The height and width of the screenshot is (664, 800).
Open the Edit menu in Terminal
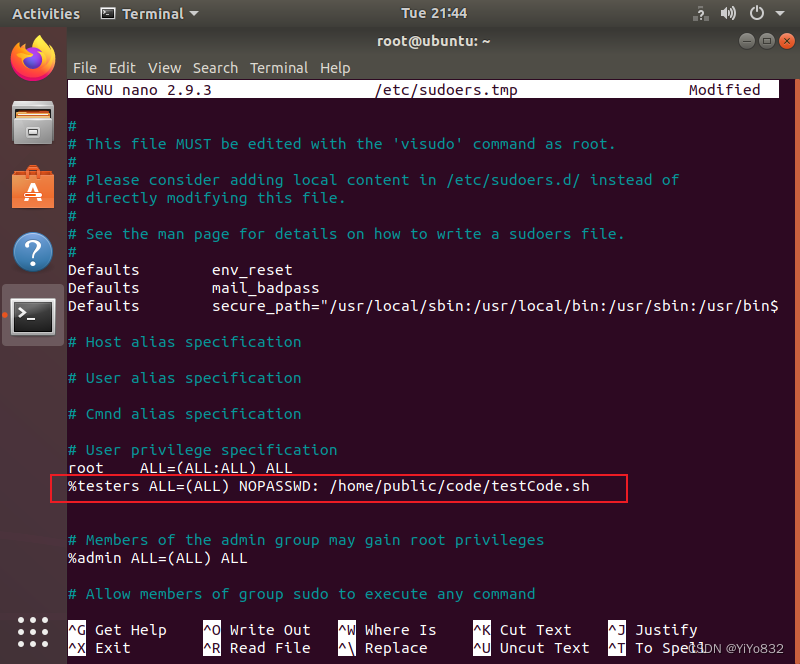click(122, 68)
